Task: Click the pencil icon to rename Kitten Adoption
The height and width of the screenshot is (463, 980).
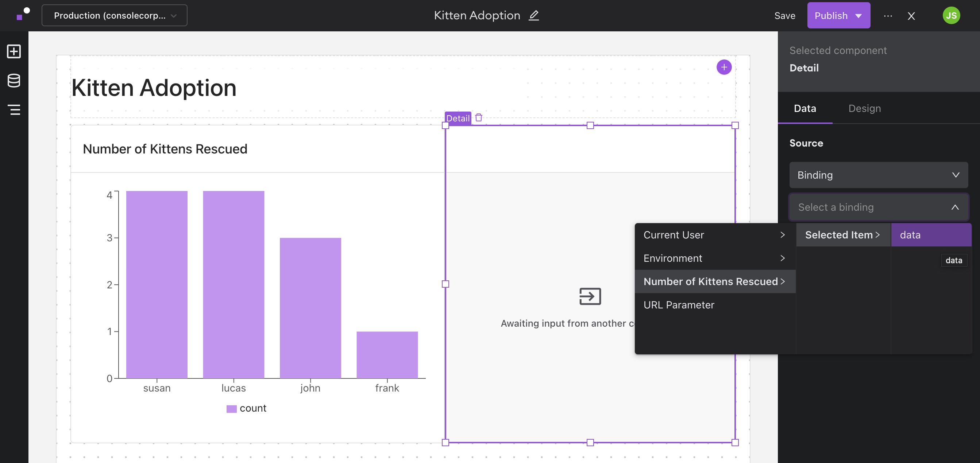Action: (534, 16)
